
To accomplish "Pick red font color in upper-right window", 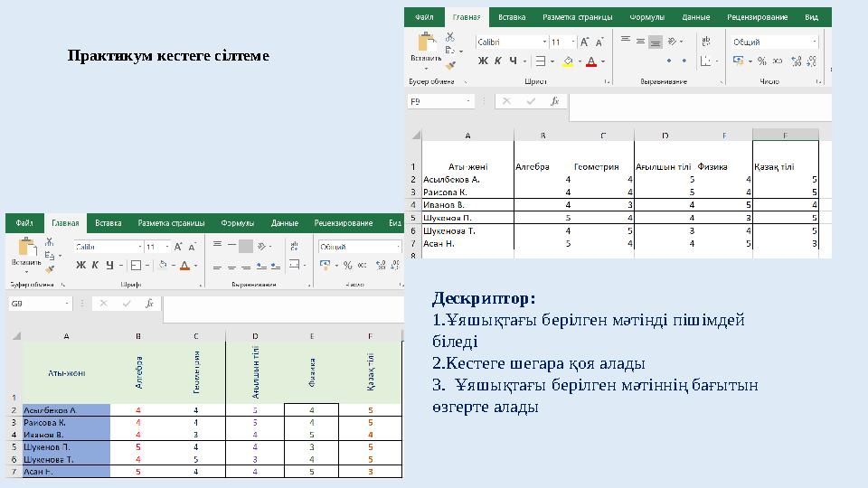I will click(x=591, y=61).
